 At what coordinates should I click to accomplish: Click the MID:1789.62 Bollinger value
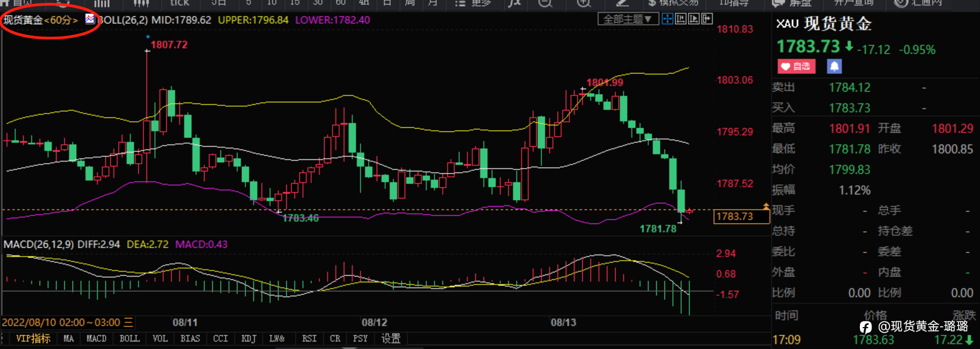[x=181, y=20]
